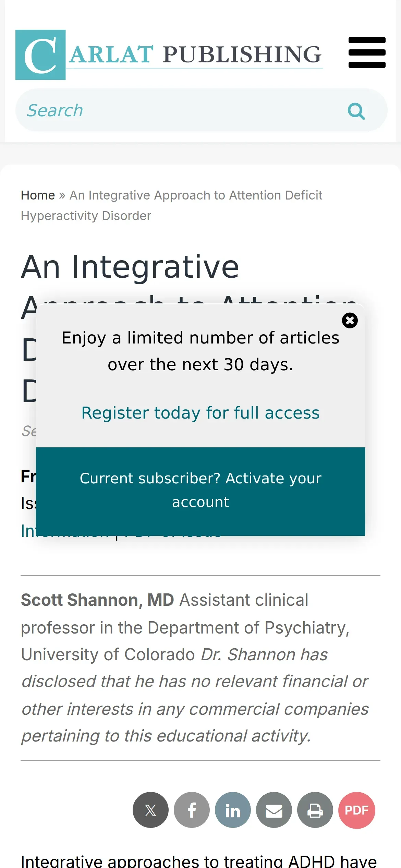Click the Enjoy a limited number of articles message
This screenshot has width=401, height=868.
[200, 351]
